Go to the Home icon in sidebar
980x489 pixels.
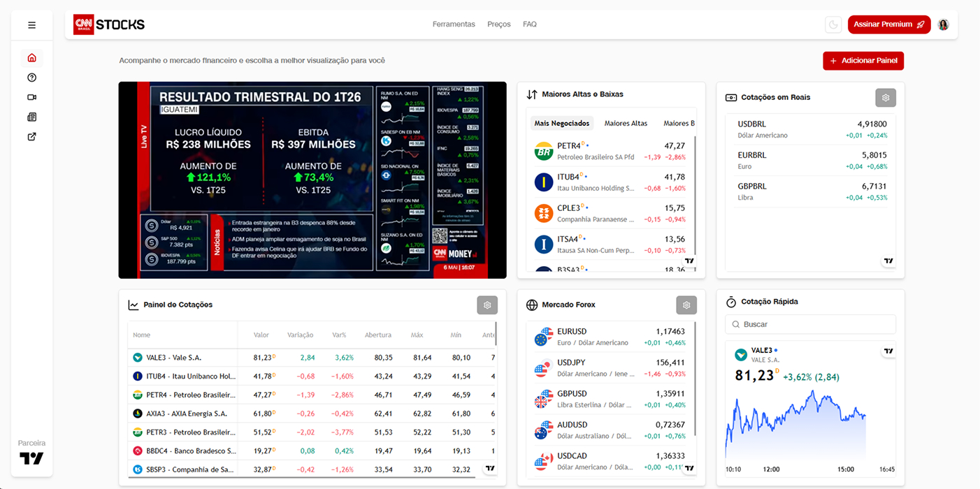pos(31,58)
